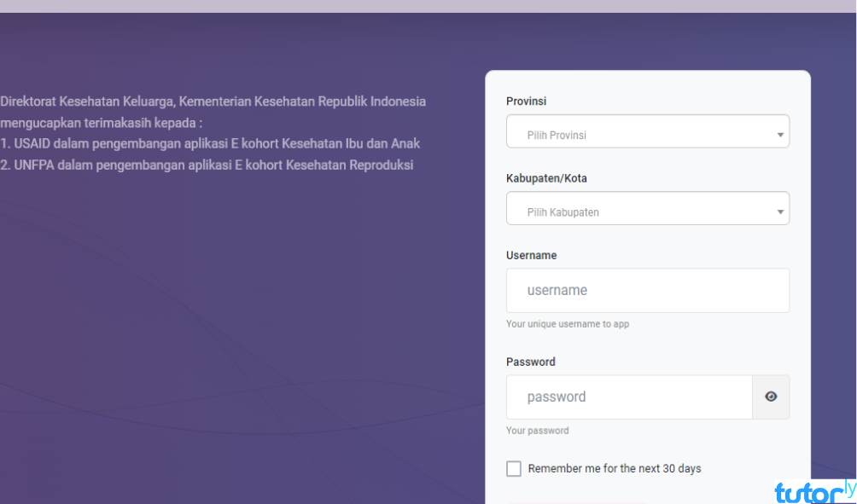Enable Remember me for 30 days checkbox

click(x=514, y=468)
